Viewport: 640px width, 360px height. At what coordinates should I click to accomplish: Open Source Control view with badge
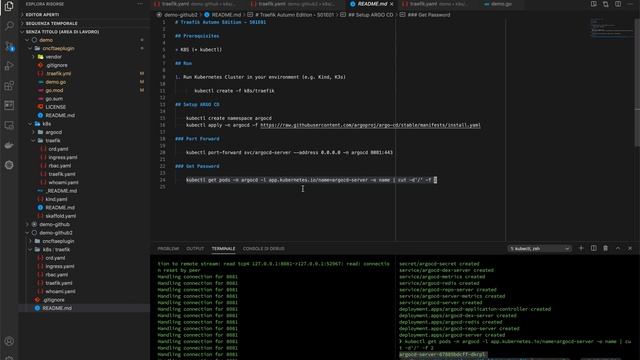coord(9,46)
